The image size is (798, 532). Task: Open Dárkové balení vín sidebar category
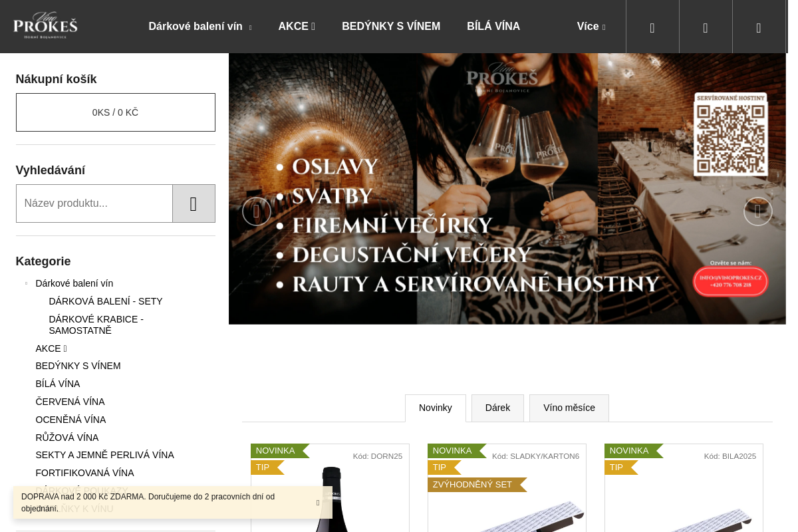74,283
